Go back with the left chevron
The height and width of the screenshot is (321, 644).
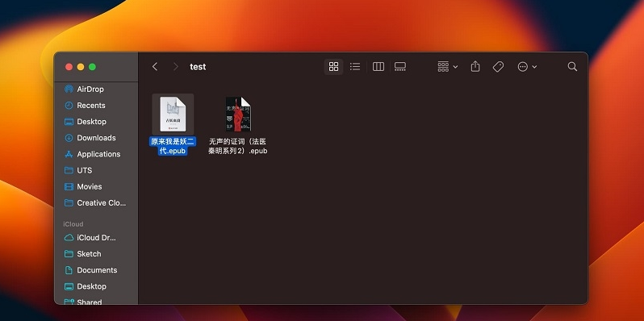click(155, 66)
